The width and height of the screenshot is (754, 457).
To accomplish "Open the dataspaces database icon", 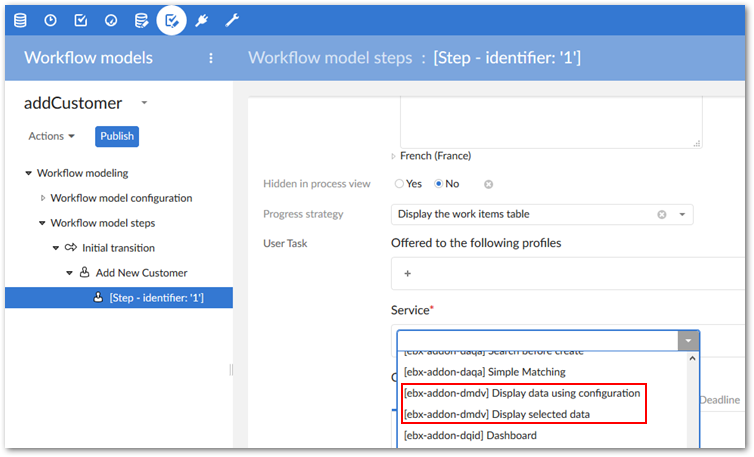I will (20, 20).
